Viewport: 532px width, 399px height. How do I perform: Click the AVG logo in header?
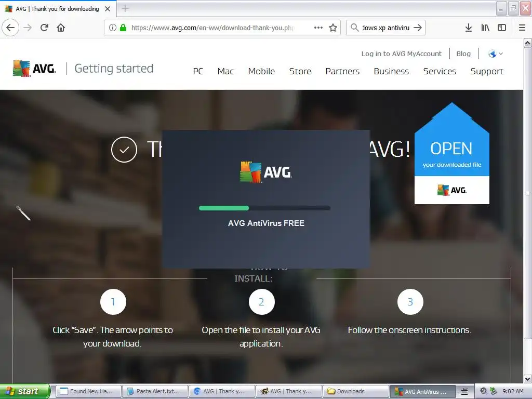click(34, 68)
